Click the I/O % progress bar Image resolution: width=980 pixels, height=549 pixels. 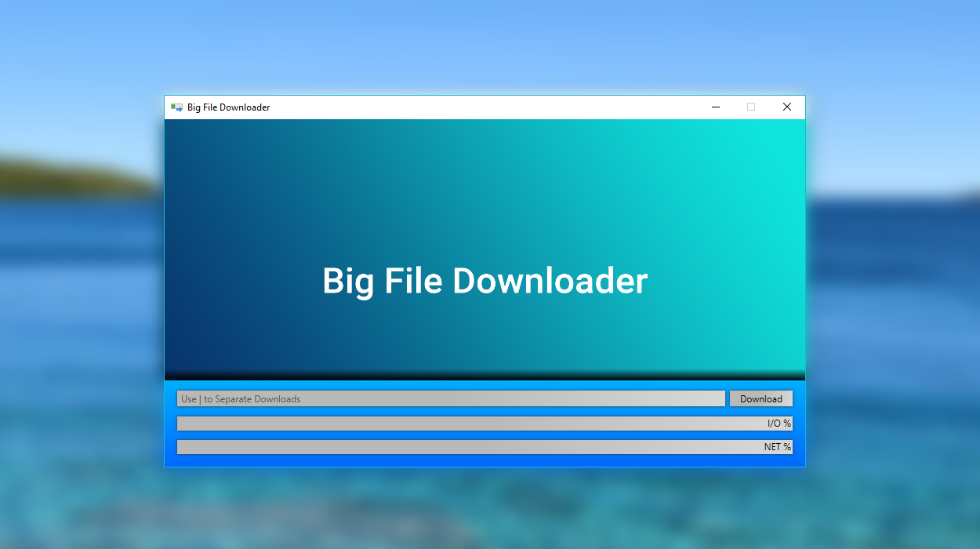coord(485,424)
